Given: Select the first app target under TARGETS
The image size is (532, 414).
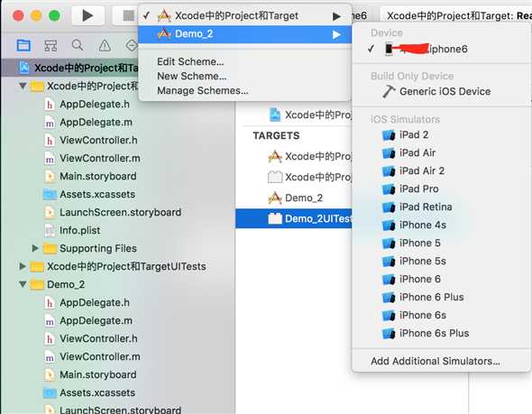Looking at the screenshot, I should click(x=294, y=156).
